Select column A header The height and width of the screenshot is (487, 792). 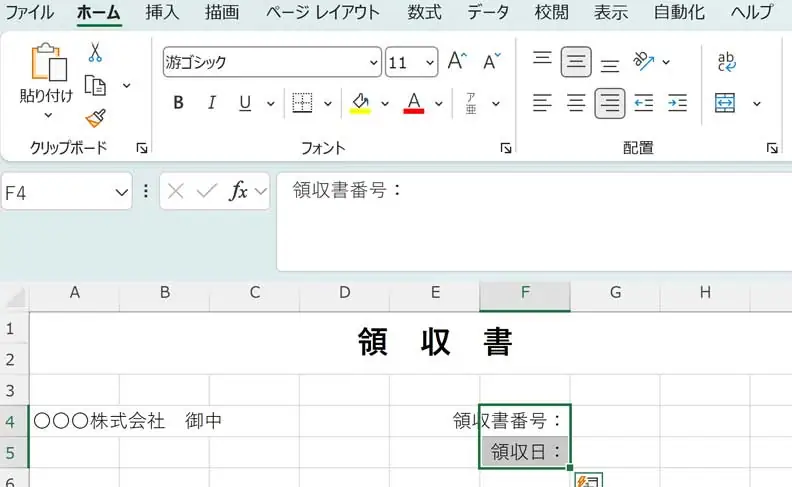pos(74,296)
